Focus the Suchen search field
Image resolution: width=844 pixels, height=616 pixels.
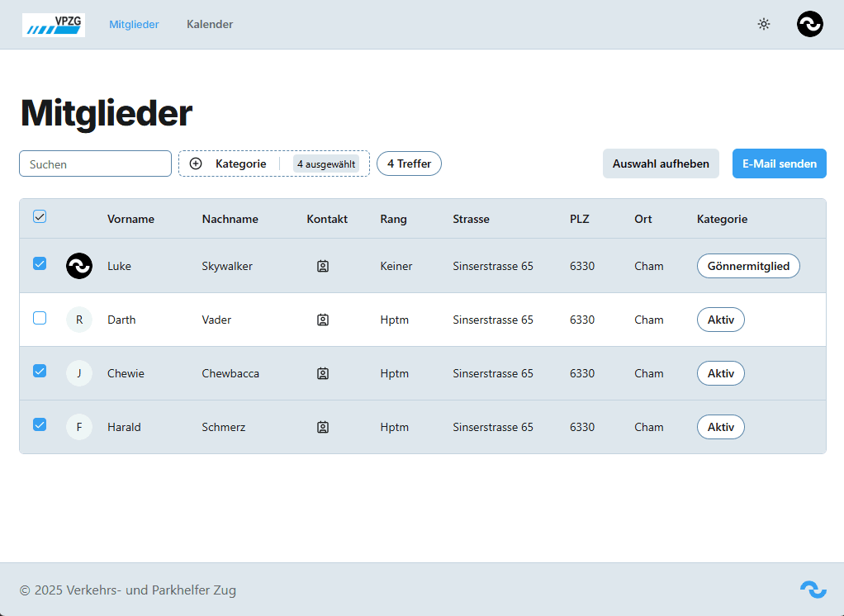[95, 163]
